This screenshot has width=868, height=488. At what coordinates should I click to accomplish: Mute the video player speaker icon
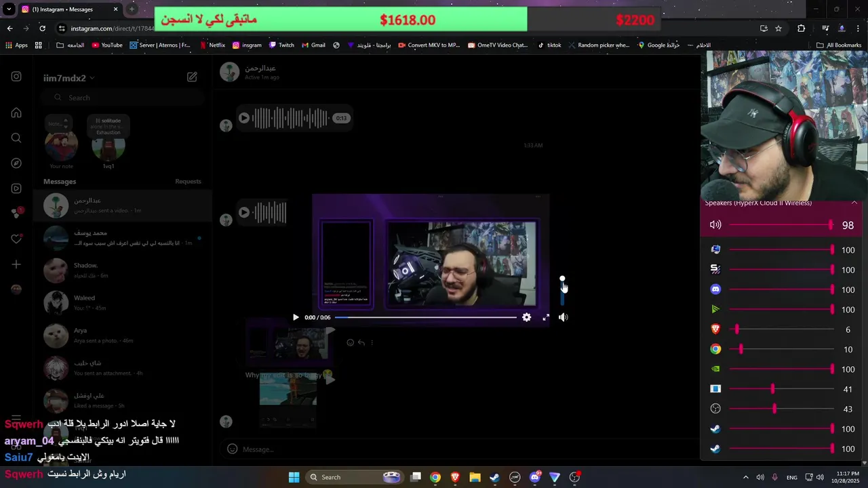pos(563,317)
